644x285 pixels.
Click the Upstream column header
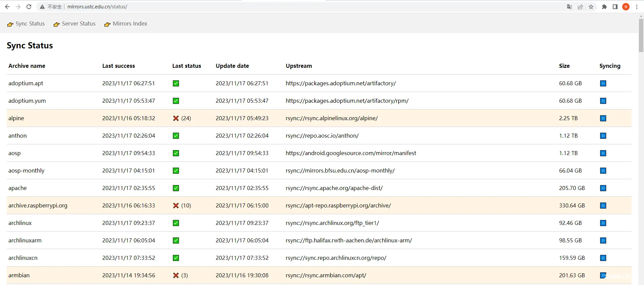[299, 66]
